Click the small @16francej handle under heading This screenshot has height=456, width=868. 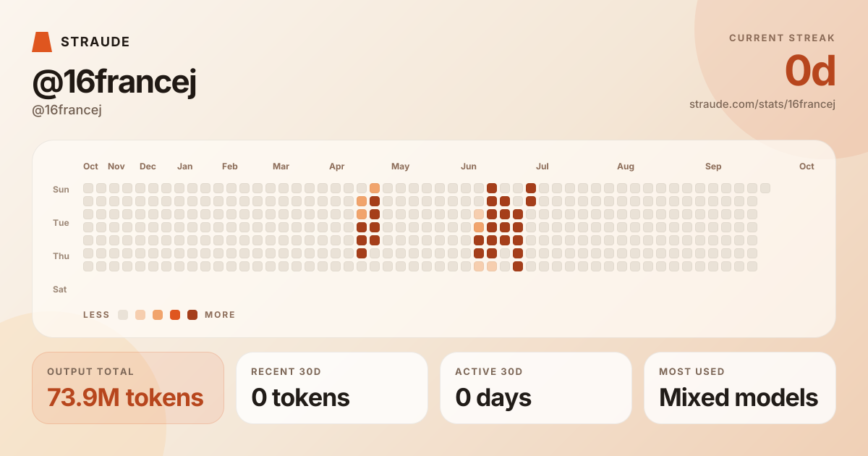click(x=67, y=110)
